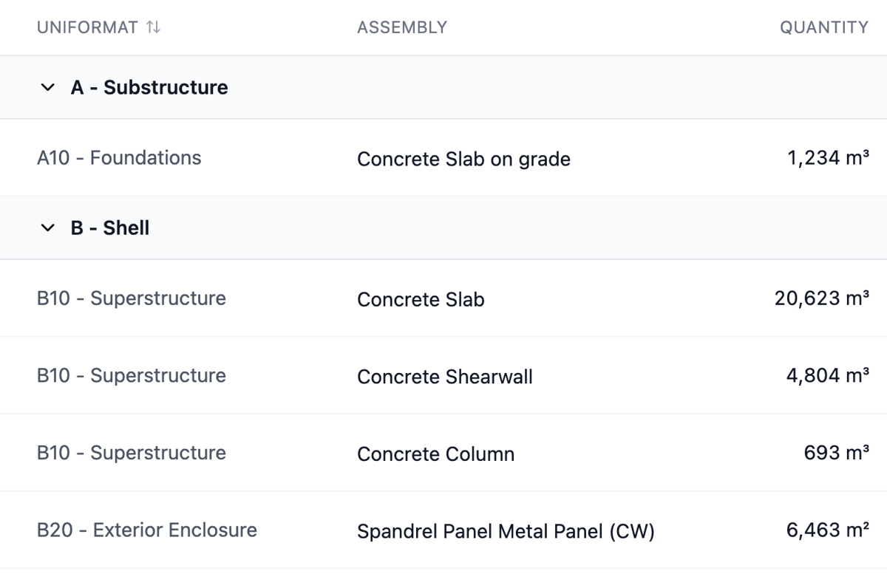This screenshot has width=887, height=588.
Task: Open Concrete Slab on grade assembly
Action: point(463,159)
